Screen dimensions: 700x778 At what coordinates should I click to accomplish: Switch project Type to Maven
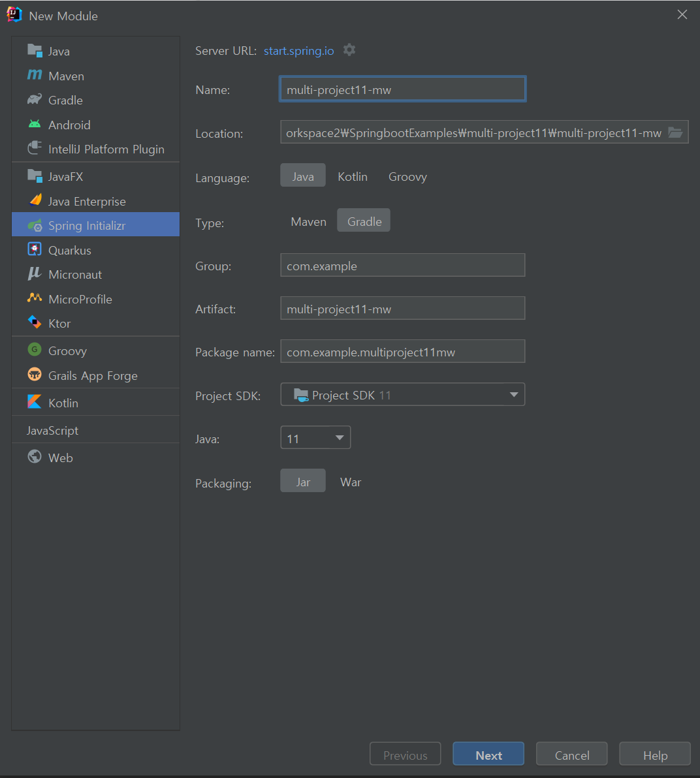tap(308, 221)
